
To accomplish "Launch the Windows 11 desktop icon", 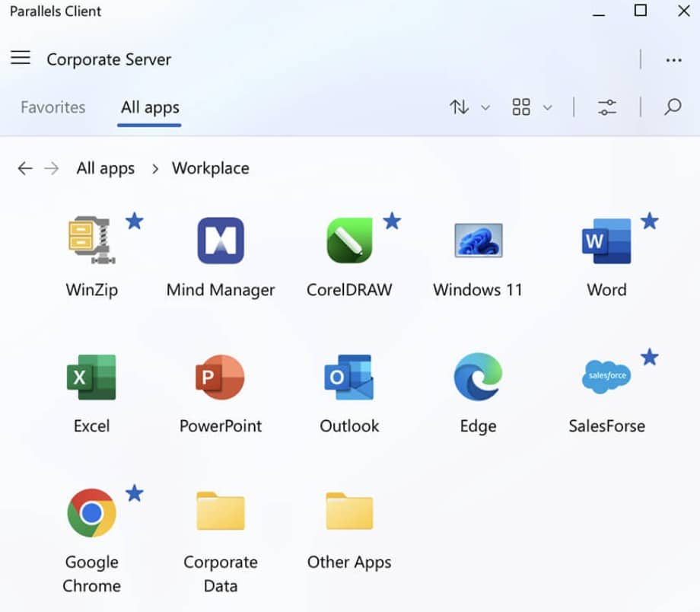I will [478, 241].
